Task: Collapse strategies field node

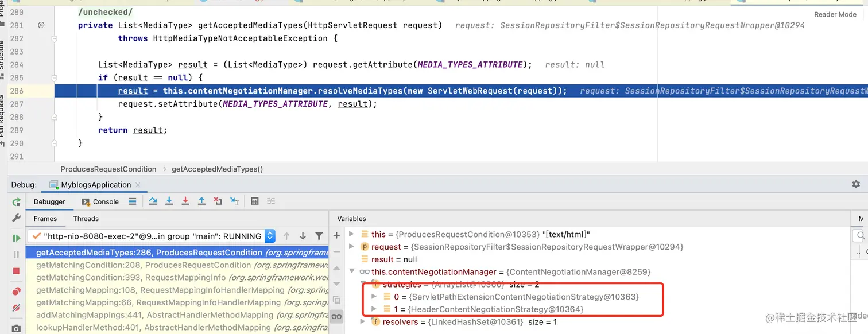Action: 363,284
